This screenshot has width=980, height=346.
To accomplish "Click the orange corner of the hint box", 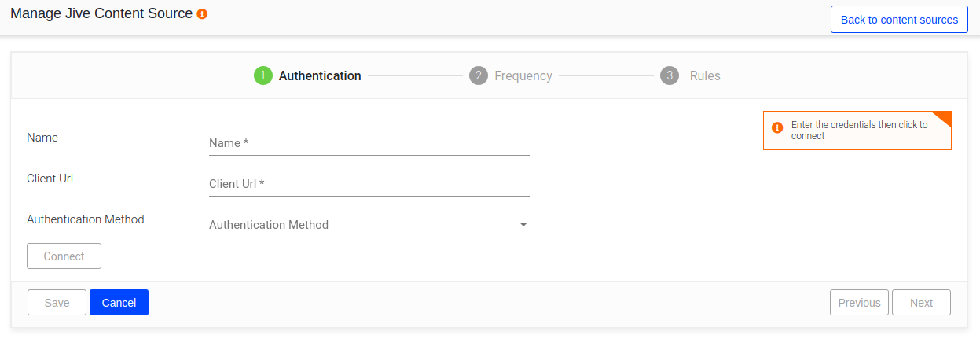I will [944, 117].
